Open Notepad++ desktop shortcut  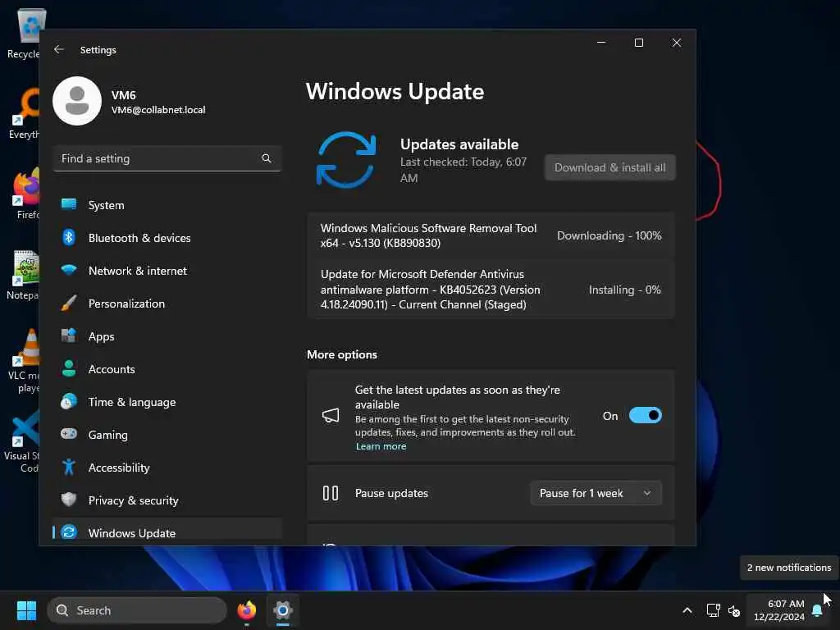click(x=24, y=276)
